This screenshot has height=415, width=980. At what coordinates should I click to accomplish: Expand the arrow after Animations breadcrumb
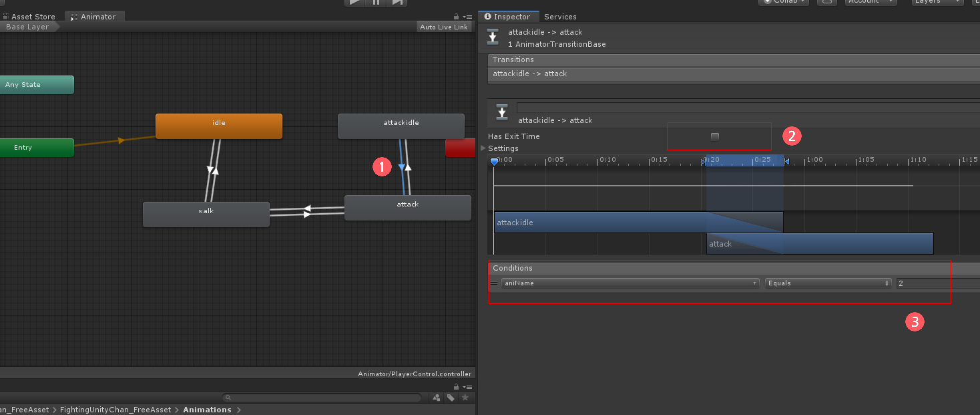click(x=239, y=410)
